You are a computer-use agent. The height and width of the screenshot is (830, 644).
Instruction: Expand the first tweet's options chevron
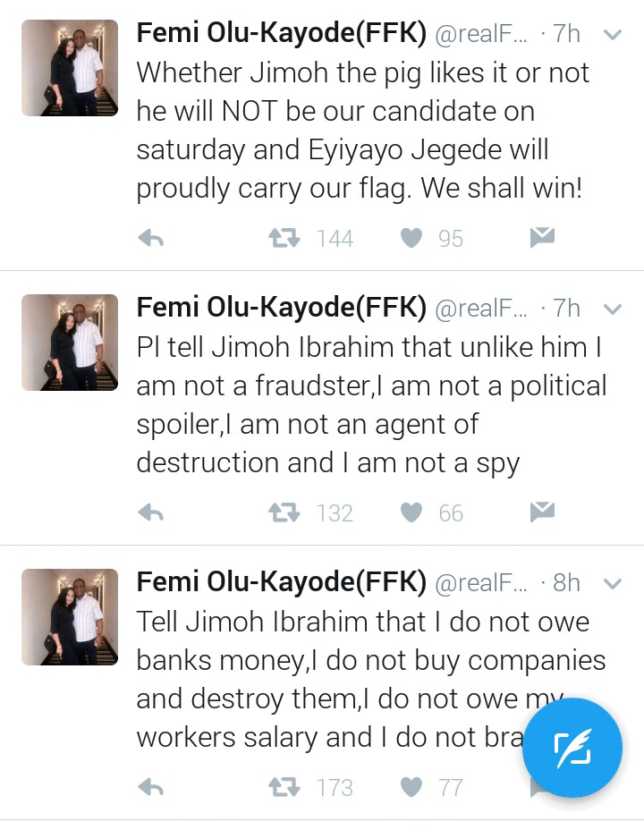(x=613, y=35)
